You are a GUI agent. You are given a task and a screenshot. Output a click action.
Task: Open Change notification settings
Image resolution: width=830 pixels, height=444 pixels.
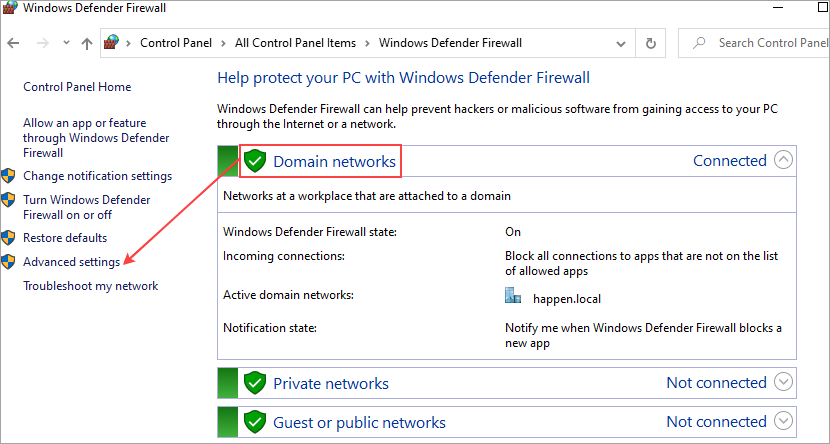(97, 176)
